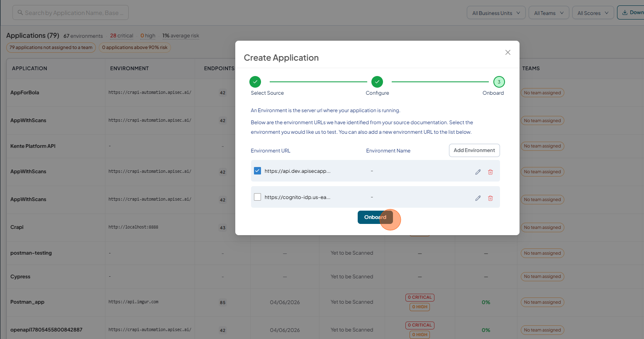Image resolution: width=644 pixels, height=339 pixels.
Task: Click the 0 CRITICAL badge for Postman_app
Action: pos(420,297)
